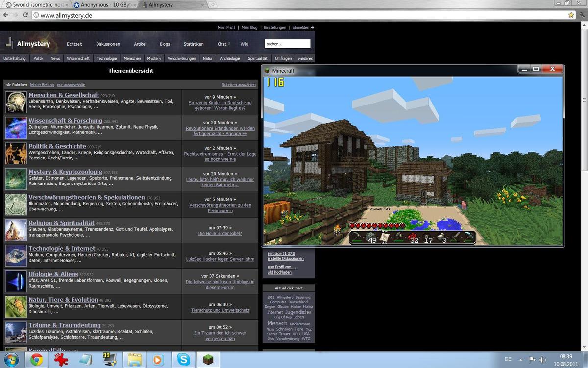Open the Diskussionen menu item

108,44
